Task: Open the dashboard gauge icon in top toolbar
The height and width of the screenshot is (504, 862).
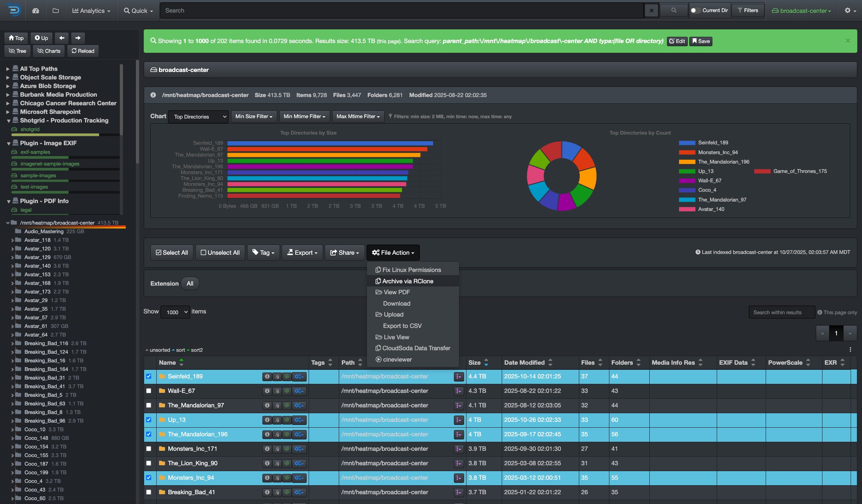Action: 35,11
